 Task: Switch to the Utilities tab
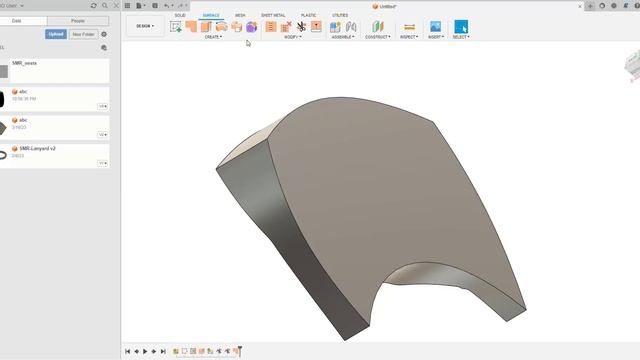pos(340,16)
